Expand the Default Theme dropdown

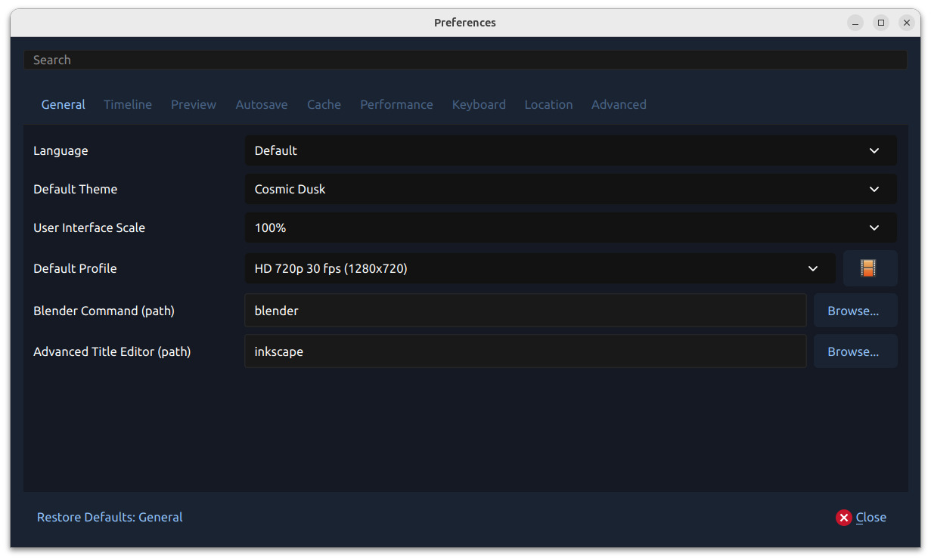[570, 189]
